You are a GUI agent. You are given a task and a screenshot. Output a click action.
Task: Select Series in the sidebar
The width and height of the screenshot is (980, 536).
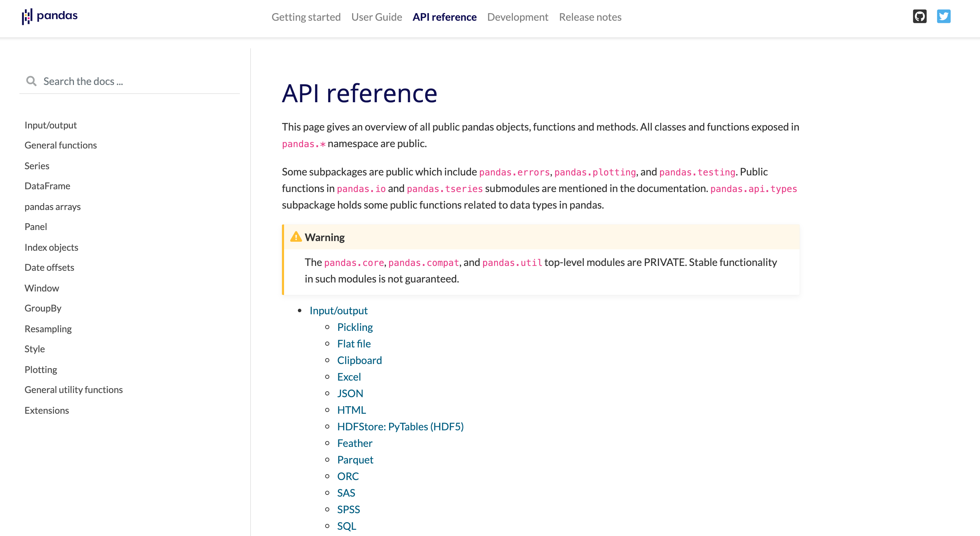[37, 166]
